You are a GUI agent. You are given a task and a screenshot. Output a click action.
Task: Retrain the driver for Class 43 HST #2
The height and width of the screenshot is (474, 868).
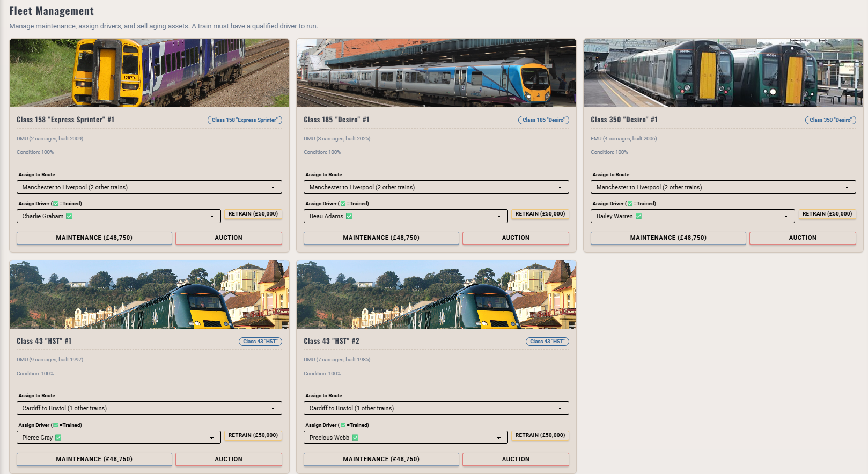pyautogui.click(x=540, y=435)
